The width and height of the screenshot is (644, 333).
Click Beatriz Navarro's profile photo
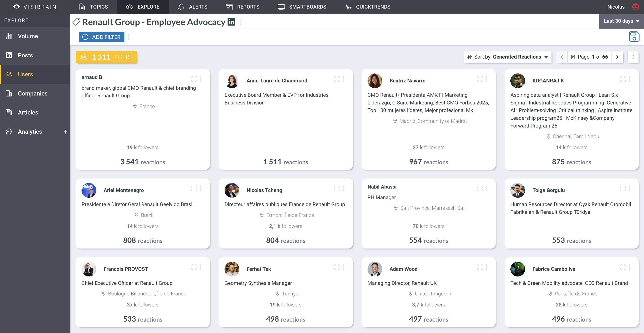point(375,81)
